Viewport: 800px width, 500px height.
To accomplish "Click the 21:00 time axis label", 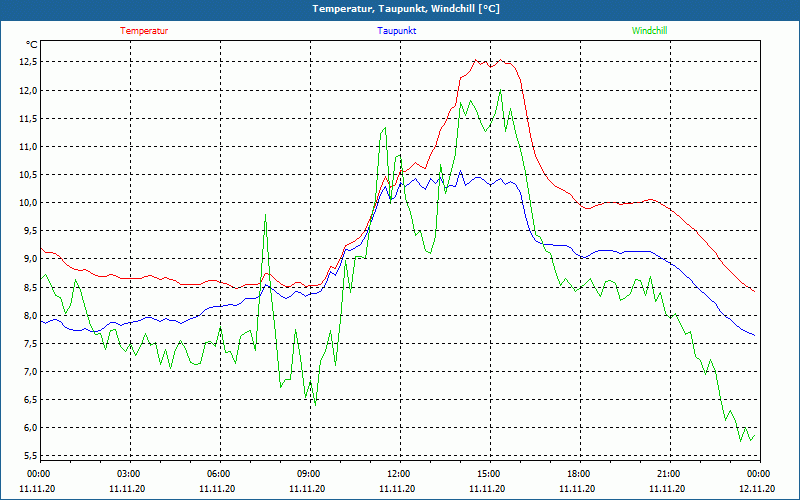I will [x=670, y=474].
